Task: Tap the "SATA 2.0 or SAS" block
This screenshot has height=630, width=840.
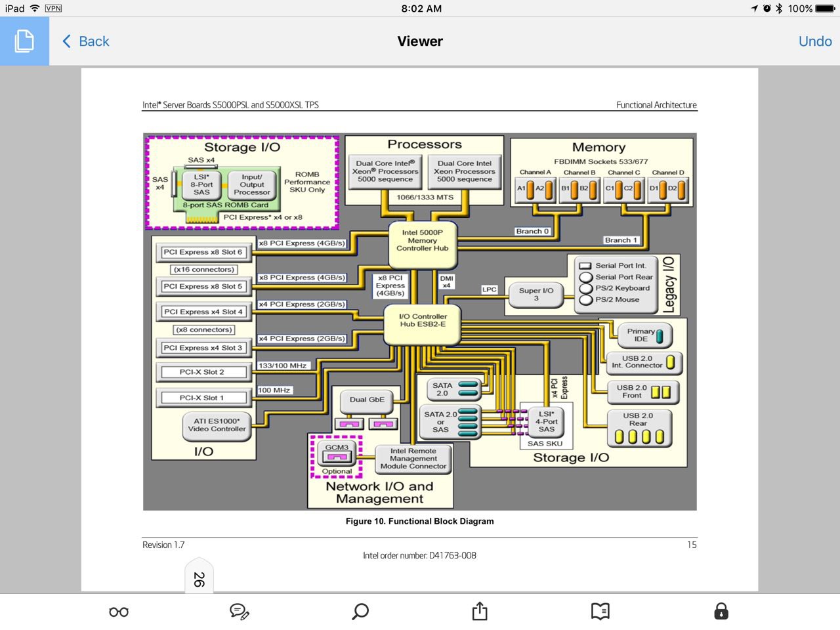Action: tap(450, 422)
